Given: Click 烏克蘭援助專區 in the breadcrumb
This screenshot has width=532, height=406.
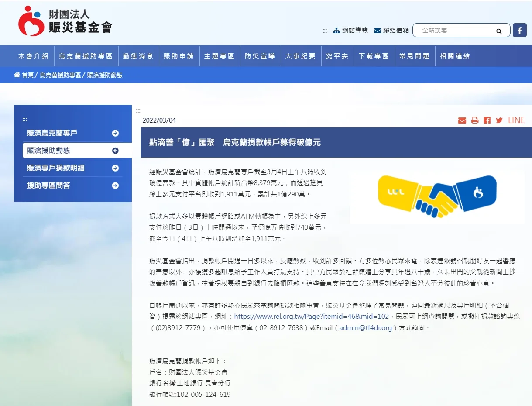Looking at the screenshot, I should 60,75.
